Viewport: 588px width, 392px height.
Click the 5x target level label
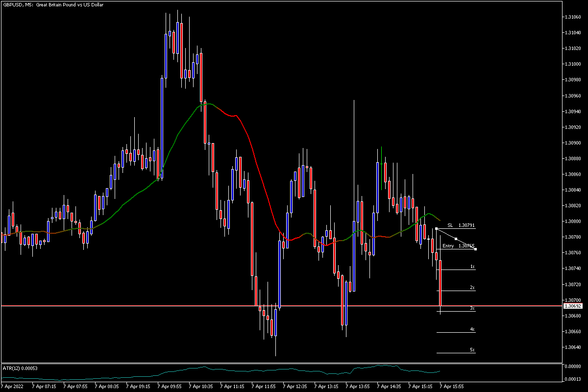pyautogui.click(x=472, y=350)
